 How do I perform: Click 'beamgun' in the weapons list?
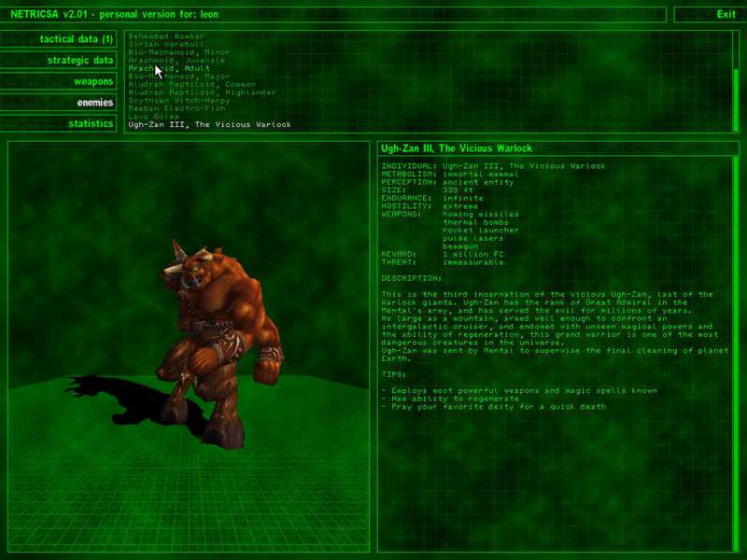(460, 246)
